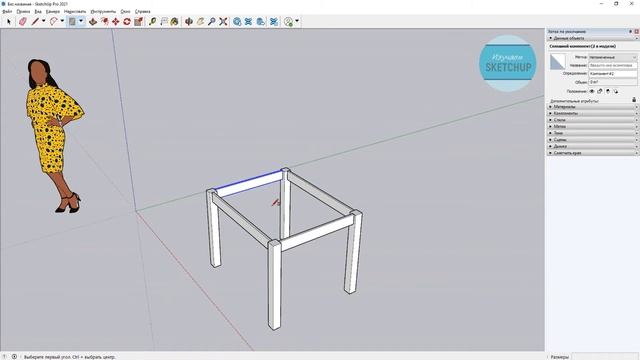This screenshot has width=640, height=360.
Task: Pick the Paint Bucket tool
Action: [174, 22]
